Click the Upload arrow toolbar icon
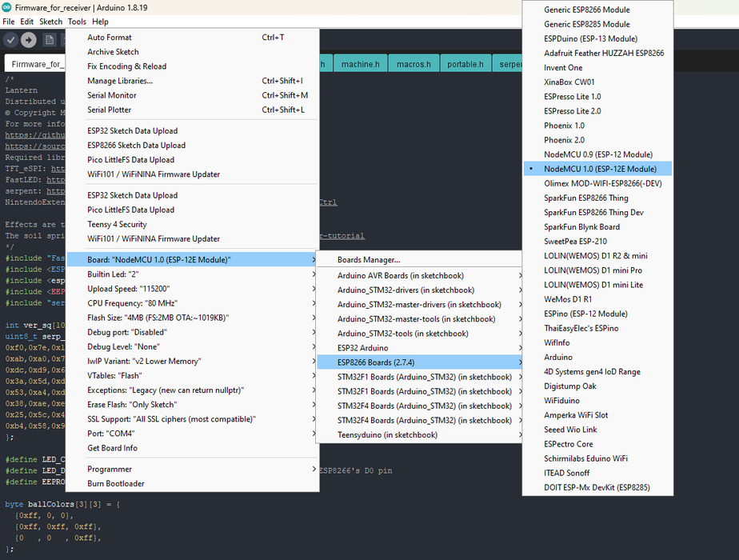Viewport: 739px width, 560px height. [x=29, y=40]
